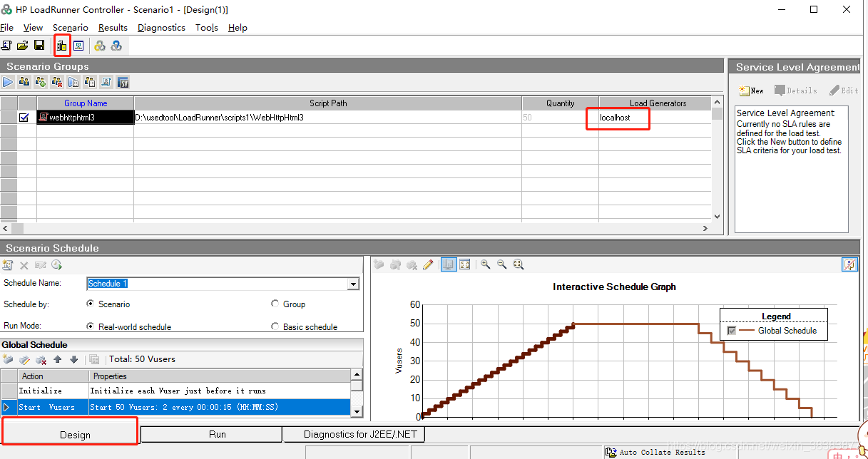The height and width of the screenshot is (459, 868).
Task: Toggle the graph view-mode icon
Action: click(x=449, y=264)
